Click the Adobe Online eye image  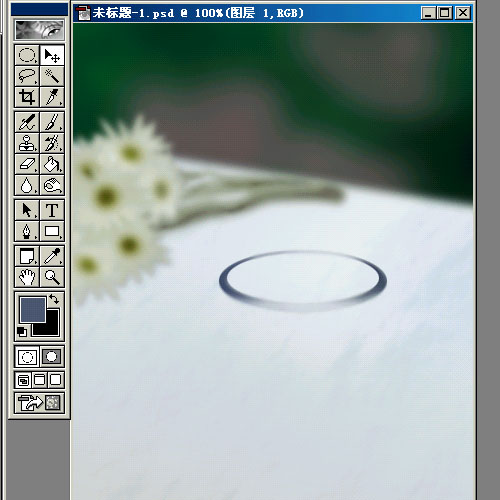[x=39, y=29]
